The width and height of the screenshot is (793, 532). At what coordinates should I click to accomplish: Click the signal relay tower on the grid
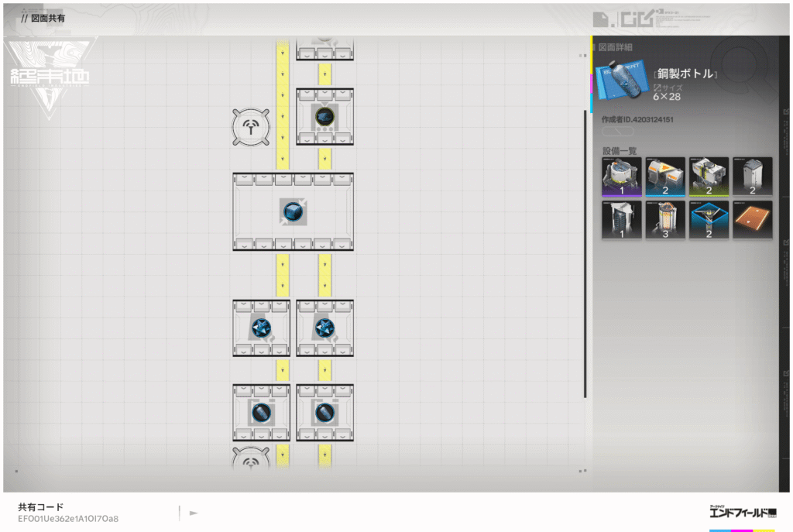click(x=251, y=127)
